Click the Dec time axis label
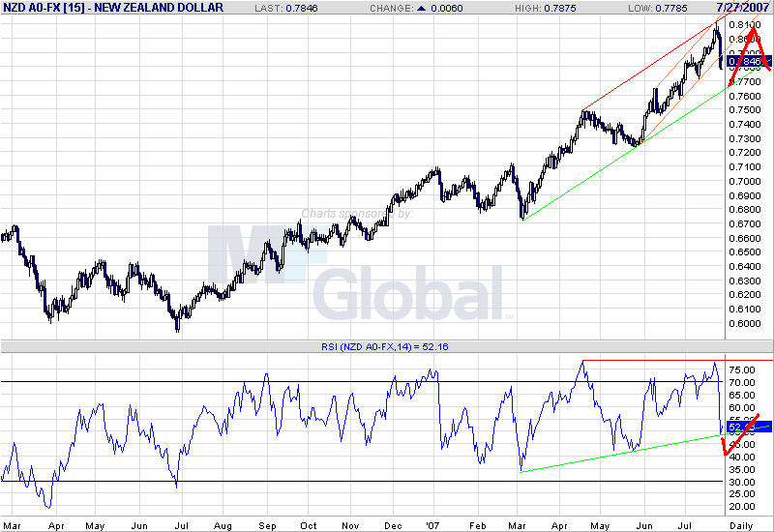The image size is (774, 532). click(x=393, y=526)
